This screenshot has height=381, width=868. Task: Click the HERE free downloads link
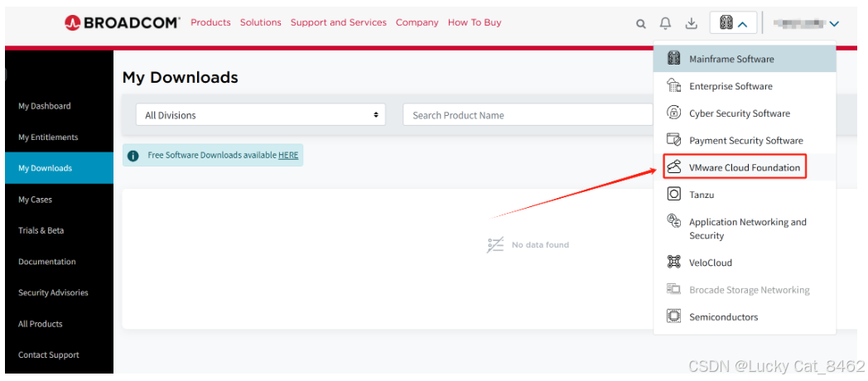click(x=288, y=156)
